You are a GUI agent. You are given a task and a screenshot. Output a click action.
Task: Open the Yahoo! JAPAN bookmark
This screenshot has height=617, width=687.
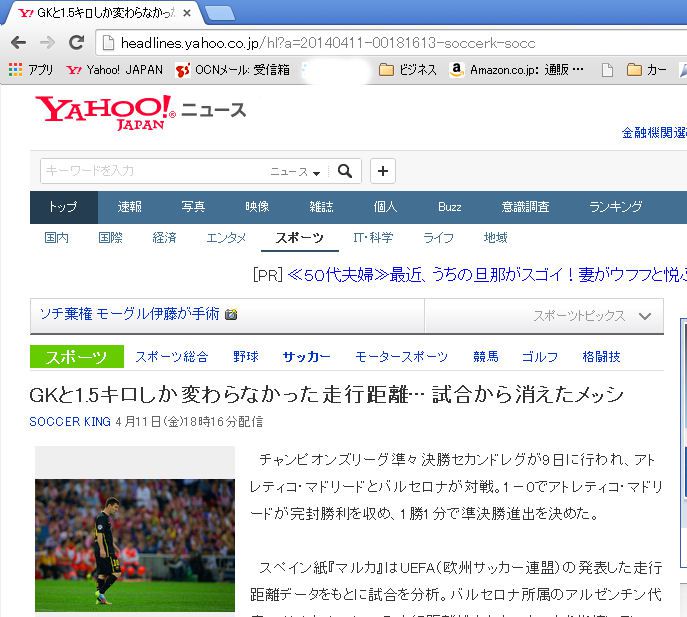[114, 70]
